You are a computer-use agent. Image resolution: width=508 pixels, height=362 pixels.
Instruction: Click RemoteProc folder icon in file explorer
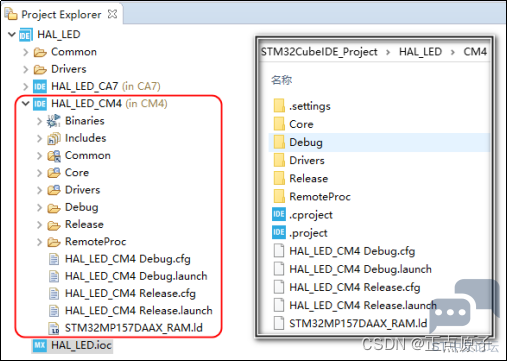pyautogui.click(x=279, y=196)
